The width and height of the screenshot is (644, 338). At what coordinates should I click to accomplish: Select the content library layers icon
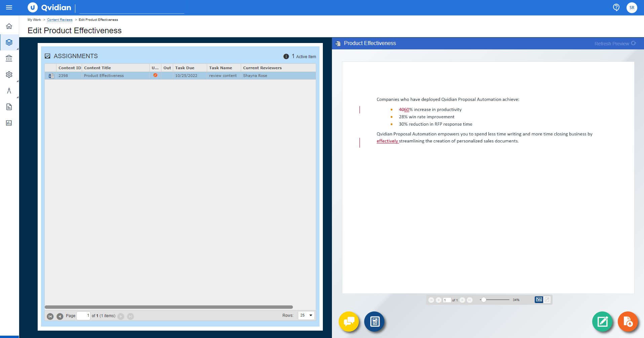9,42
